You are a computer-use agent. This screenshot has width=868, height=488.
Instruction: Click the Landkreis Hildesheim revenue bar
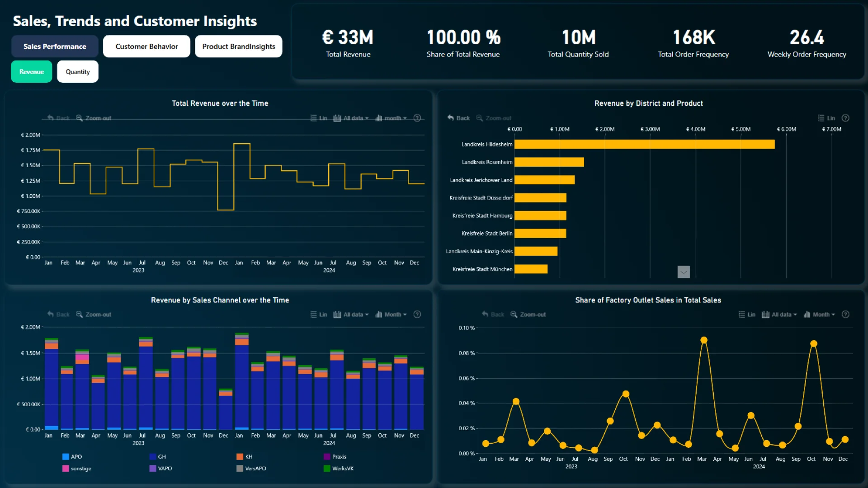[x=644, y=144]
